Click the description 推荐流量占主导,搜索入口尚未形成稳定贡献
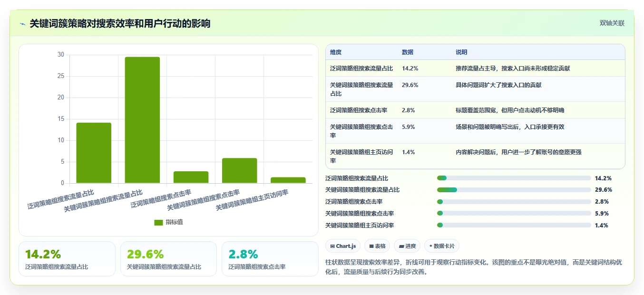644x295 pixels. tap(513, 69)
